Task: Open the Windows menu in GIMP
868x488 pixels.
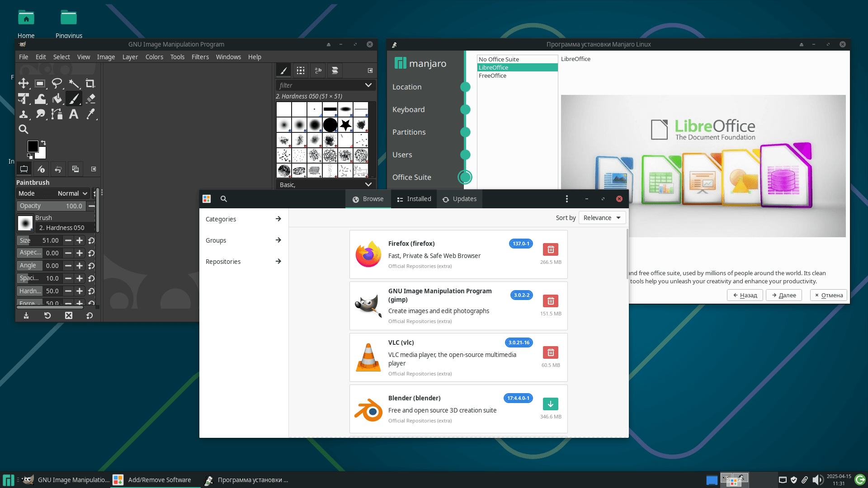Action: coord(228,57)
